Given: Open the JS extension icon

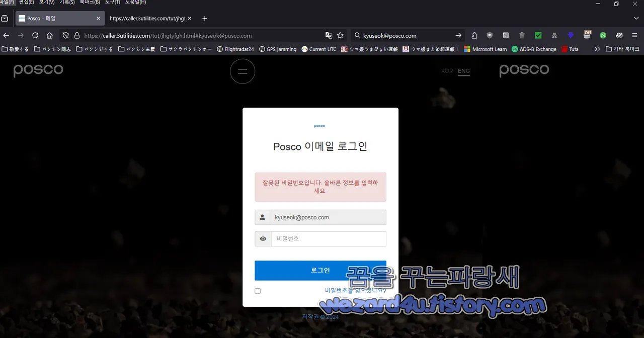Looking at the screenshot, I should coord(619,35).
